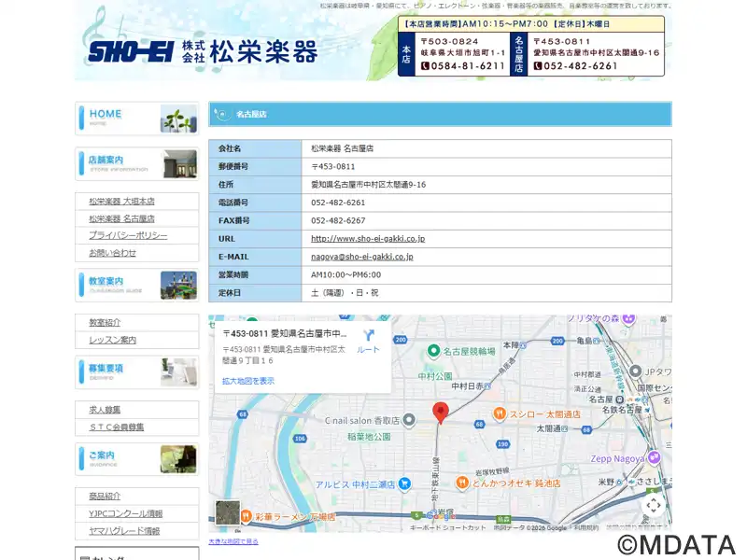Toggle the map camera controls button
Image resolution: width=747 pixels, height=560 pixels.
pos(654,505)
